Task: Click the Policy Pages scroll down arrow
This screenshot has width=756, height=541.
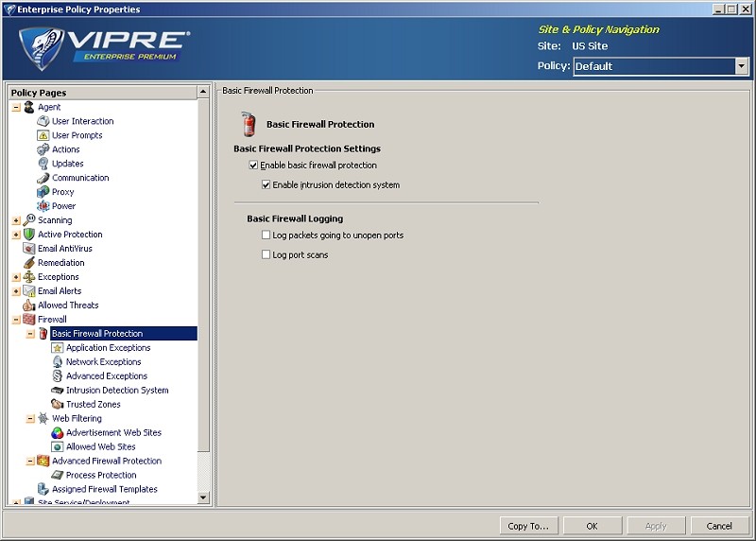Action: point(203,497)
